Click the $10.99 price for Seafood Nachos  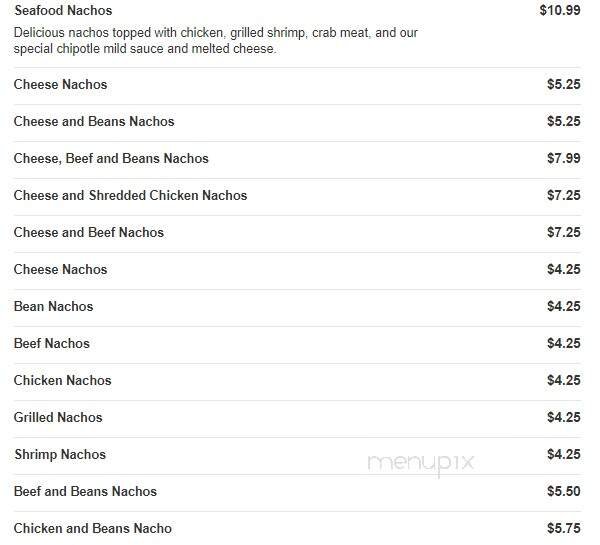559,11
